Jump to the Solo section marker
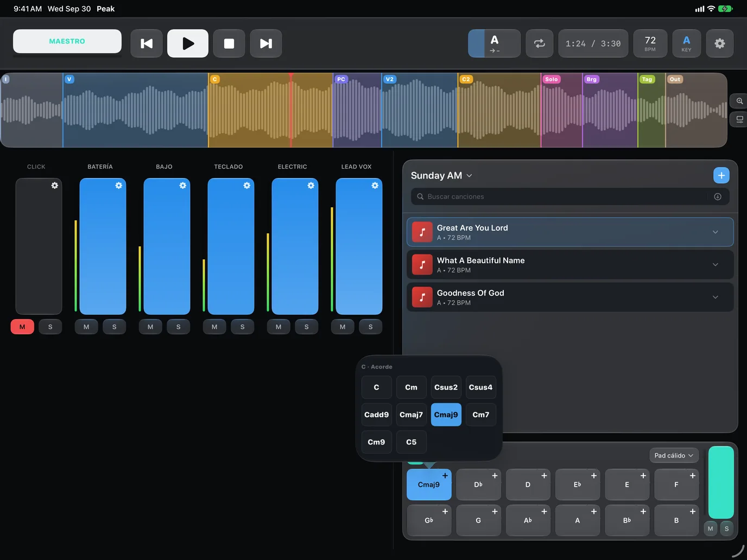The width and height of the screenshot is (747, 560). (x=551, y=79)
